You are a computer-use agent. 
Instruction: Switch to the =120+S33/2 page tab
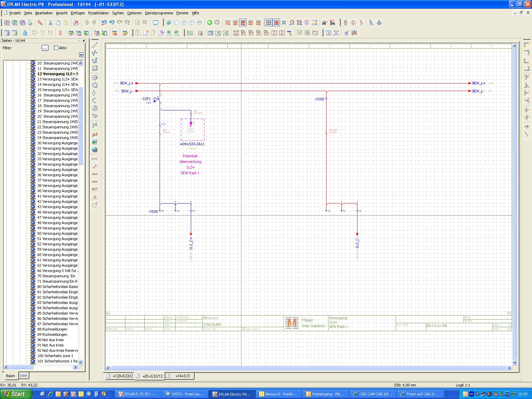119,376
